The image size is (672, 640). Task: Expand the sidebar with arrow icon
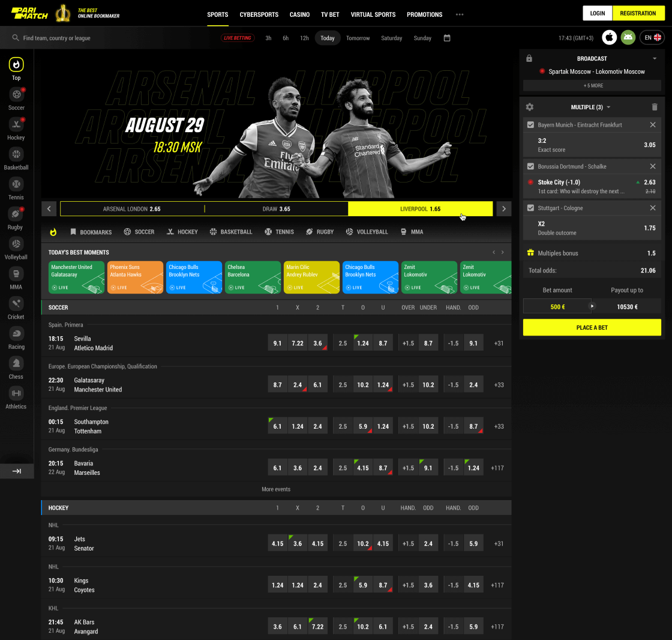(17, 471)
